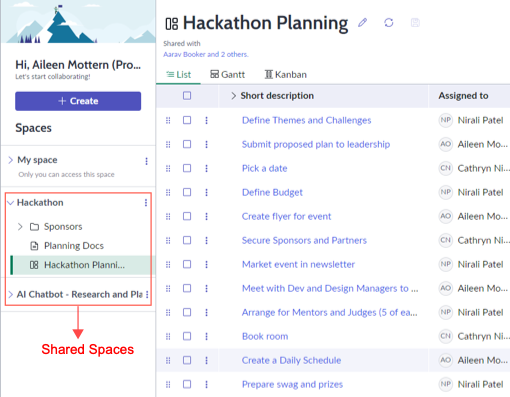510x397 pixels.
Task: Switch to the Kanban view tab
Action: pyautogui.click(x=286, y=74)
